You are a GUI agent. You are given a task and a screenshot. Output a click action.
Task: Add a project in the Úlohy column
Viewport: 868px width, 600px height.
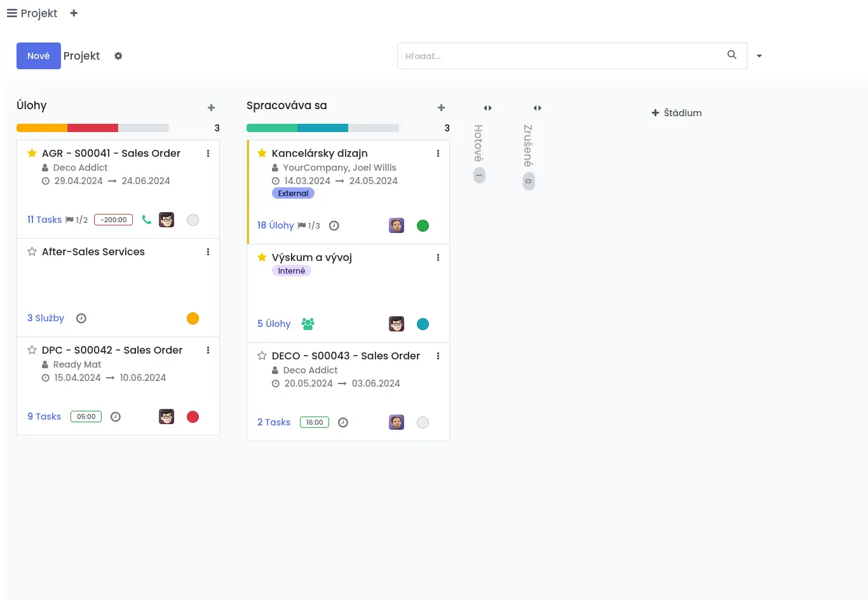point(212,108)
